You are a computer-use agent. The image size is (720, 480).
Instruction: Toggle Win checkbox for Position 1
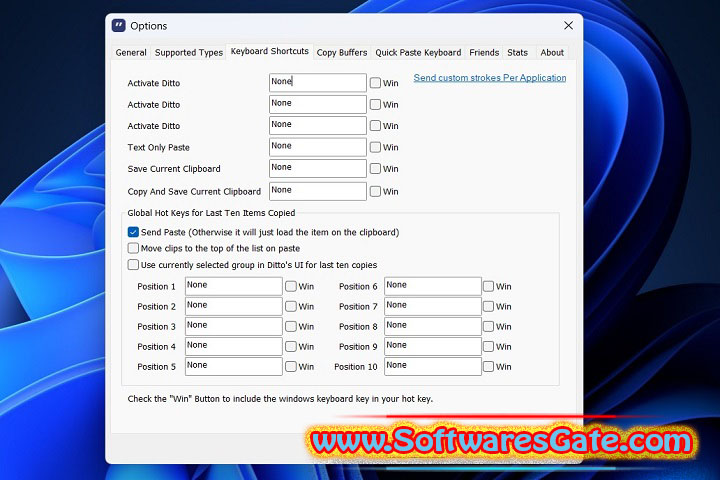[x=291, y=286]
